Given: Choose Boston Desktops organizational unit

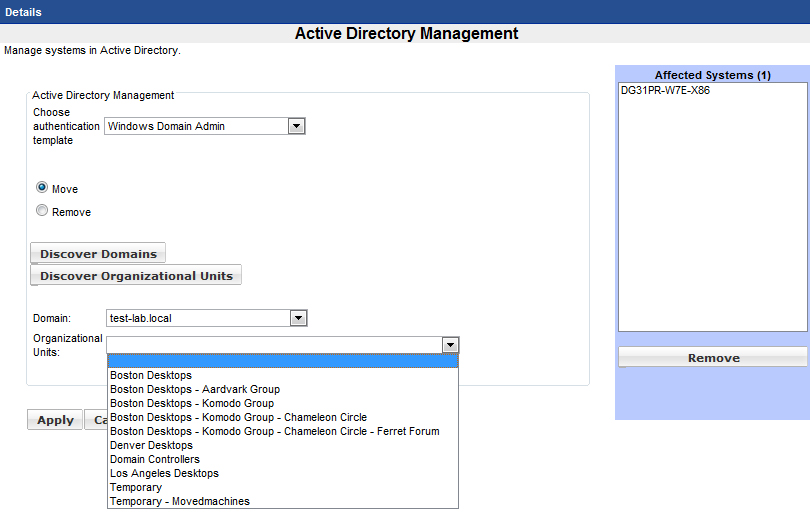Looking at the screenshot, I should click(x=151, y=375).
